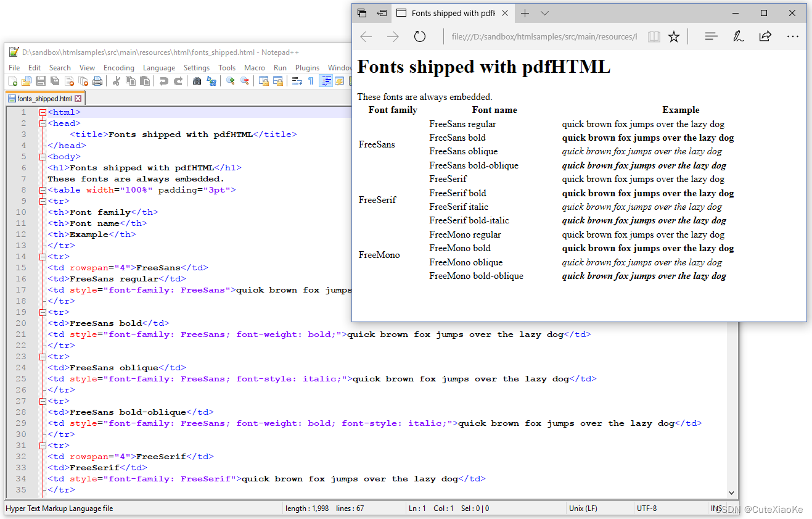Open the File menu in Notepad++
This screenshot has height=519, width=812.
pyautogui.click(x=14, y=68)
